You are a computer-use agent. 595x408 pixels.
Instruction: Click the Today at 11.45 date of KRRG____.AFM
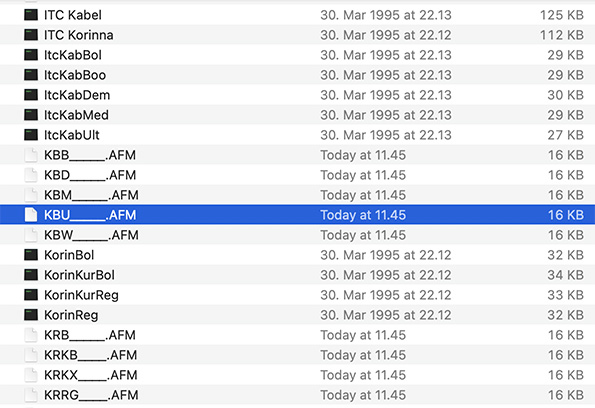(363, 395)
